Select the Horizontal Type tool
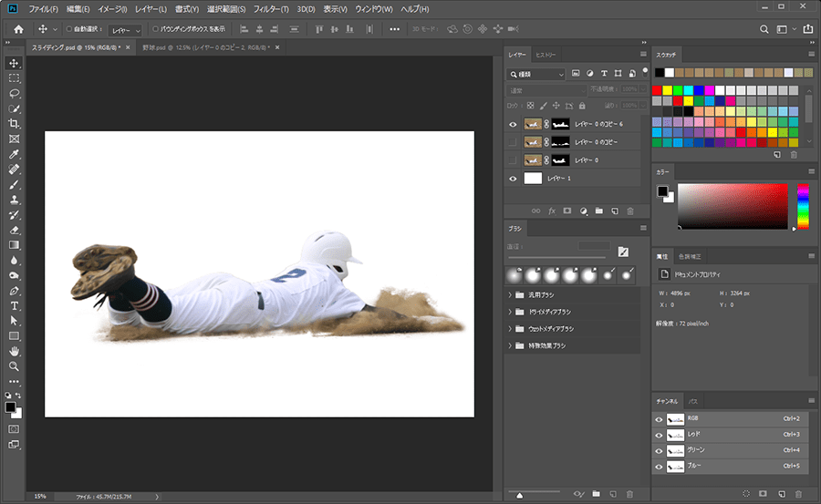821x504 pixels. (14, 305)
